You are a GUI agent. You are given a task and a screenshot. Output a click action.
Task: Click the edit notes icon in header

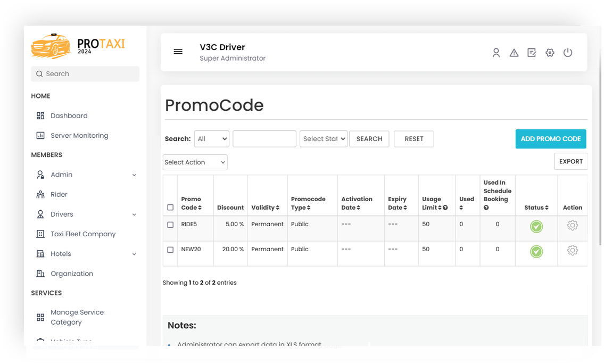(532, 53)
